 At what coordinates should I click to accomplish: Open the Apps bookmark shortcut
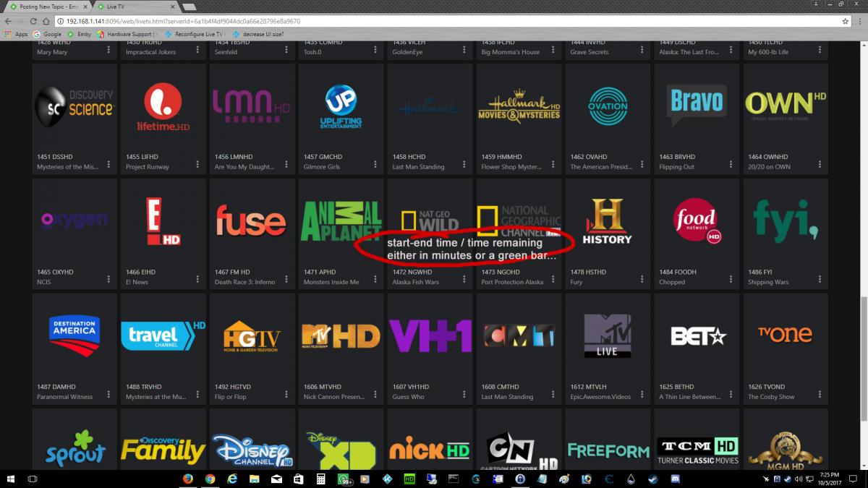[16, 34]
